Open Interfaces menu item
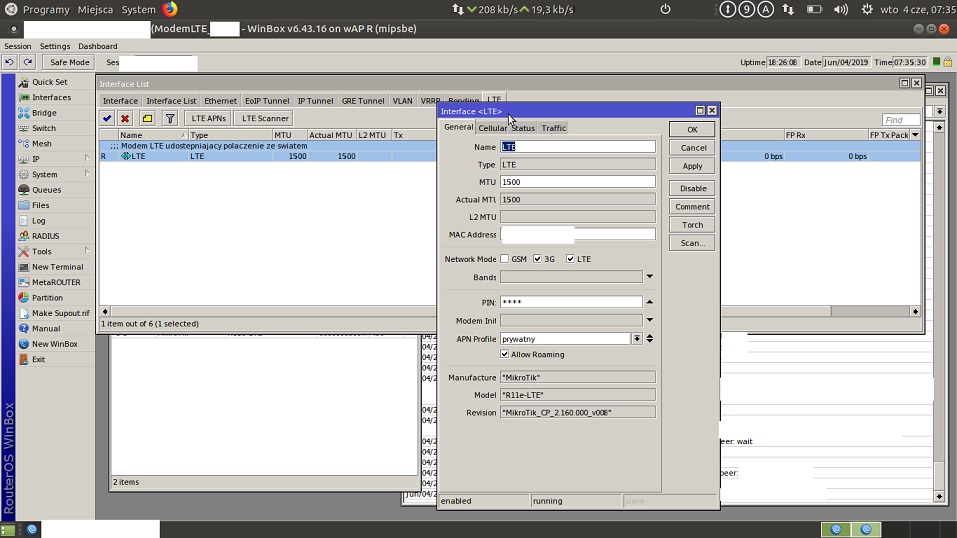 click(x=51, y=97)
